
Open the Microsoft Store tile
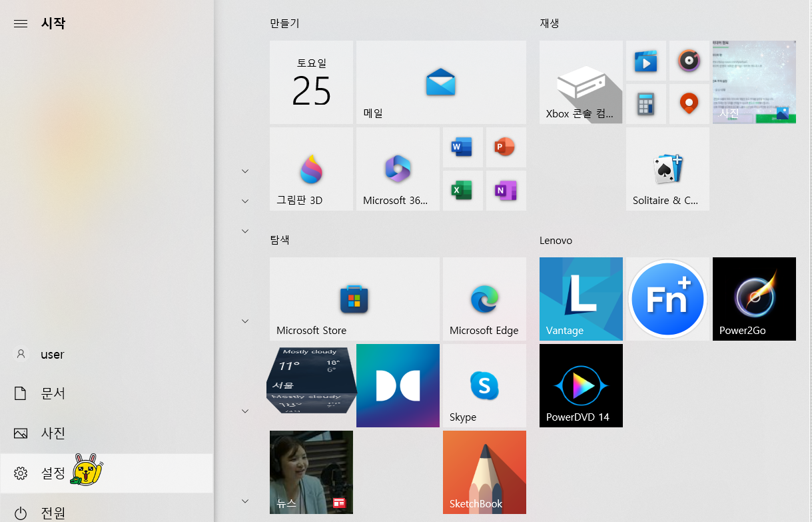point(354,299)
